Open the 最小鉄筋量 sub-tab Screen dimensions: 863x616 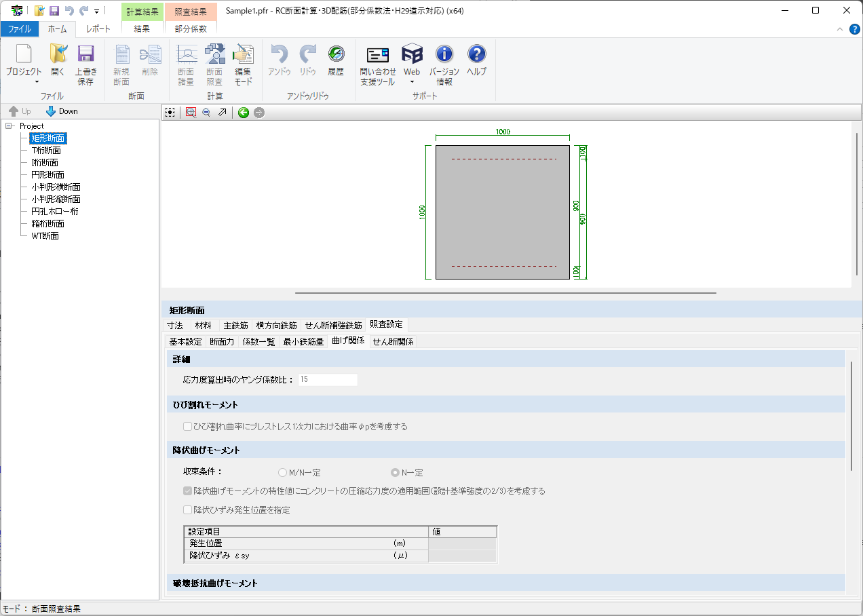[x=303, y=342]
